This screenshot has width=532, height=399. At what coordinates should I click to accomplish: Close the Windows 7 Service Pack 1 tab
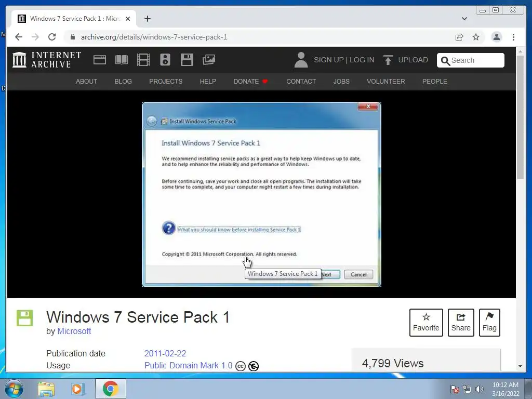coord(128,19)
